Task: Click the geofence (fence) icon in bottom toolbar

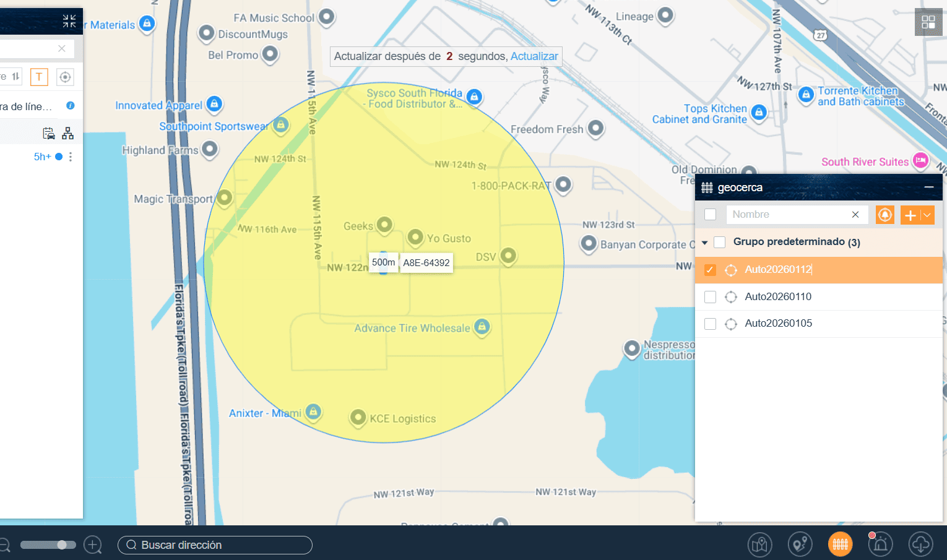Action: click(840, 545)
